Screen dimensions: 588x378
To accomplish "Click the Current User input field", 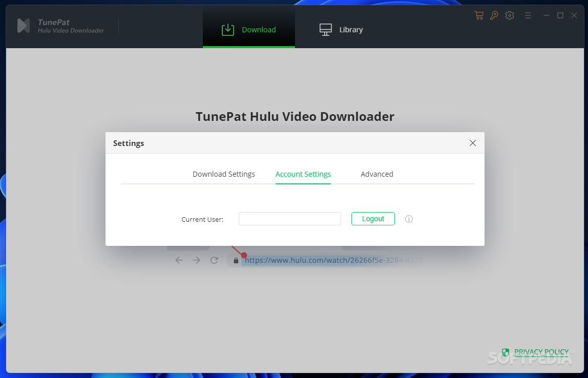I will point(290,219).
